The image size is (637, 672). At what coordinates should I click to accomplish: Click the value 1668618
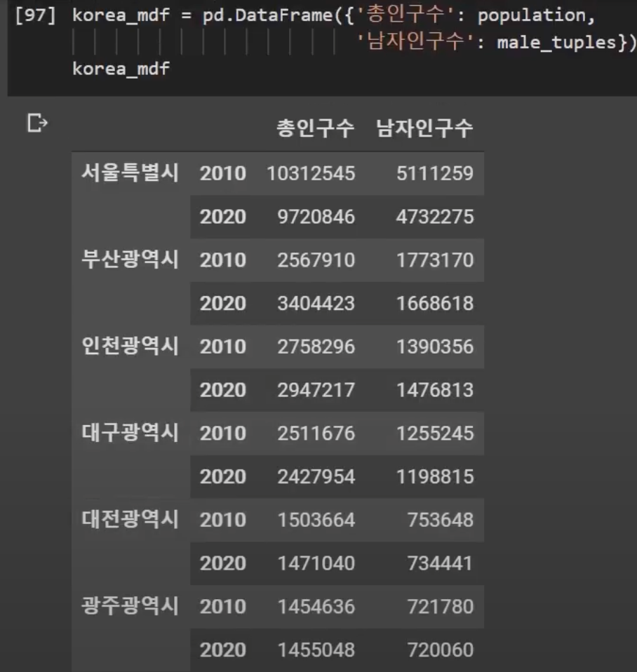point(435,304)
